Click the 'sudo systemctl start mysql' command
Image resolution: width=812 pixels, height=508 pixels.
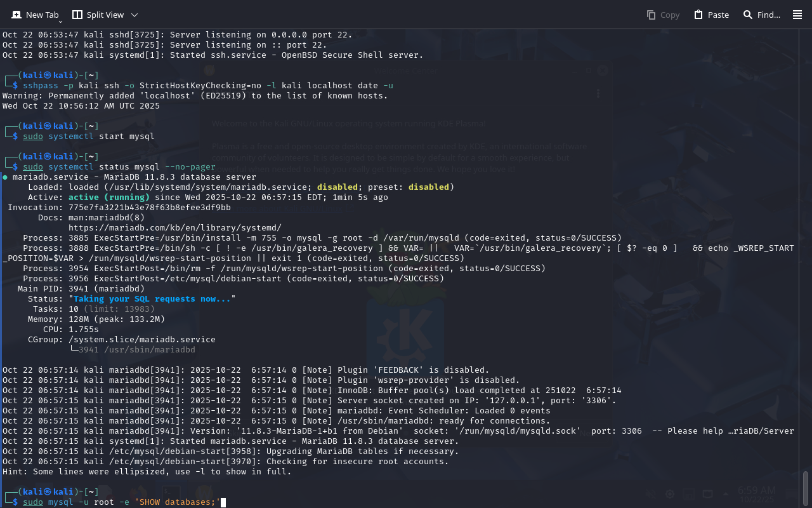click(x=89, y=137)
